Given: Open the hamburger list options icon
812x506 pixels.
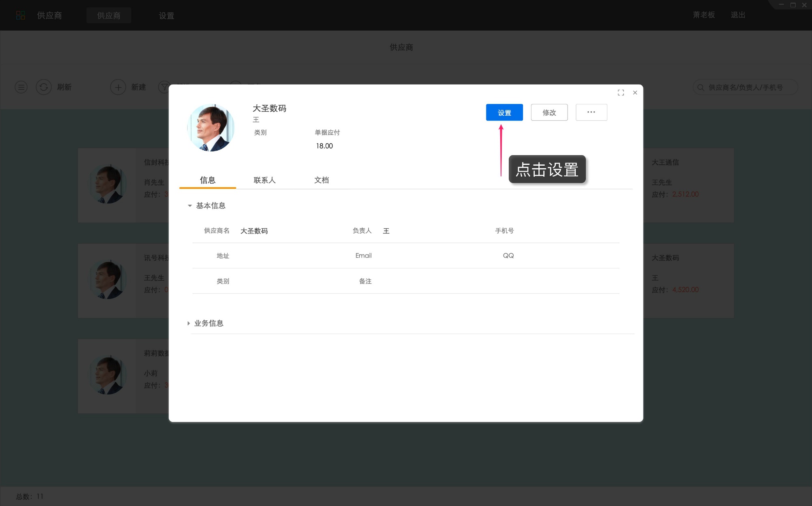Looking at the screenshot, I should click(x=21, y=87).
